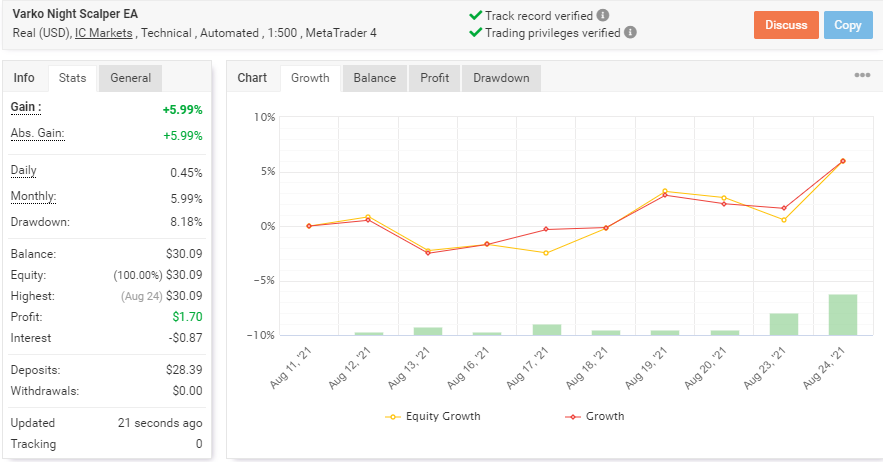Click the Aug 24 green bar
The image size is (883, 462).
(x=842, y=315)
